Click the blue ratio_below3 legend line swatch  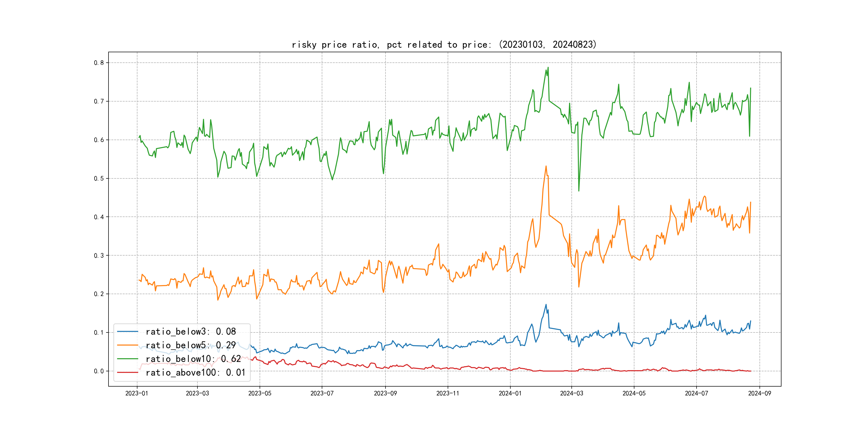click(127, 332)
